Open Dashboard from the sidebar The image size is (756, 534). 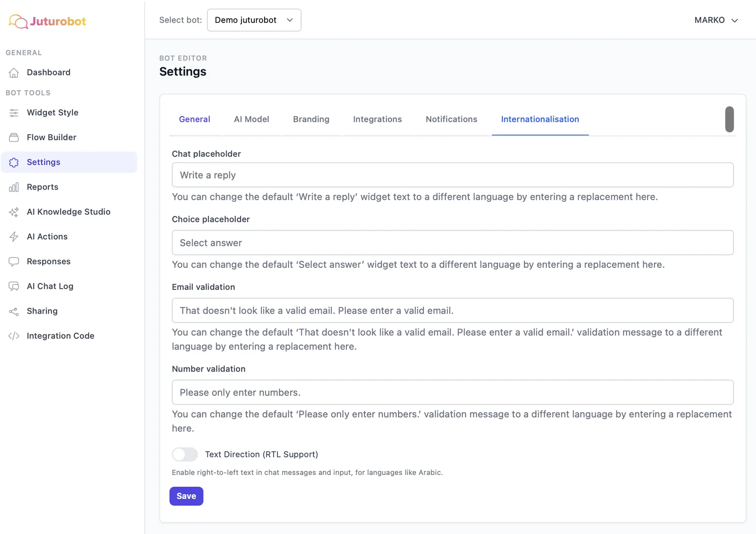tap(69, 72)
